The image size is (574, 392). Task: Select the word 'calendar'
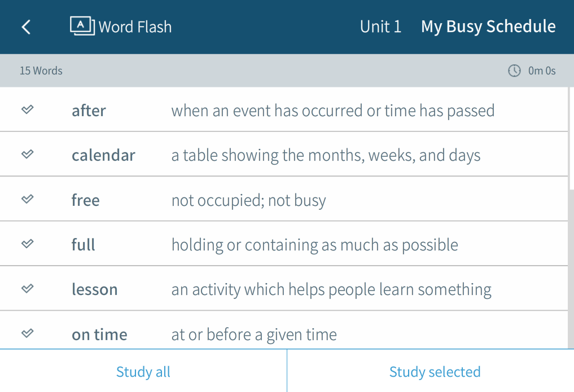103,155
